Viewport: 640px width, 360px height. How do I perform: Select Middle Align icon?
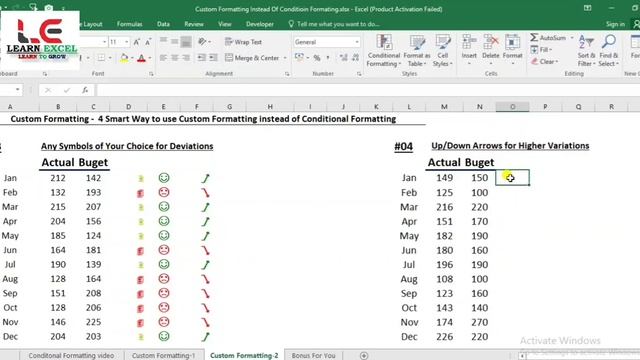[174, 41]
